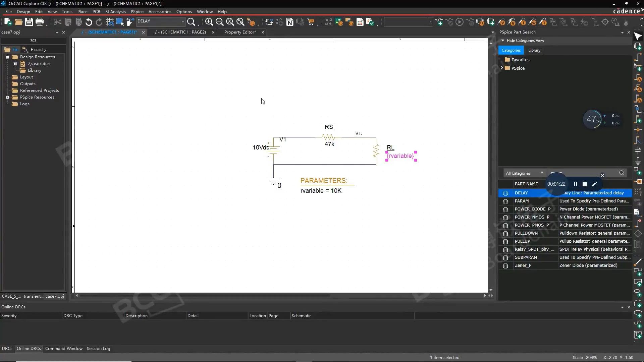Select PARAM part in list

pos(565,201)
